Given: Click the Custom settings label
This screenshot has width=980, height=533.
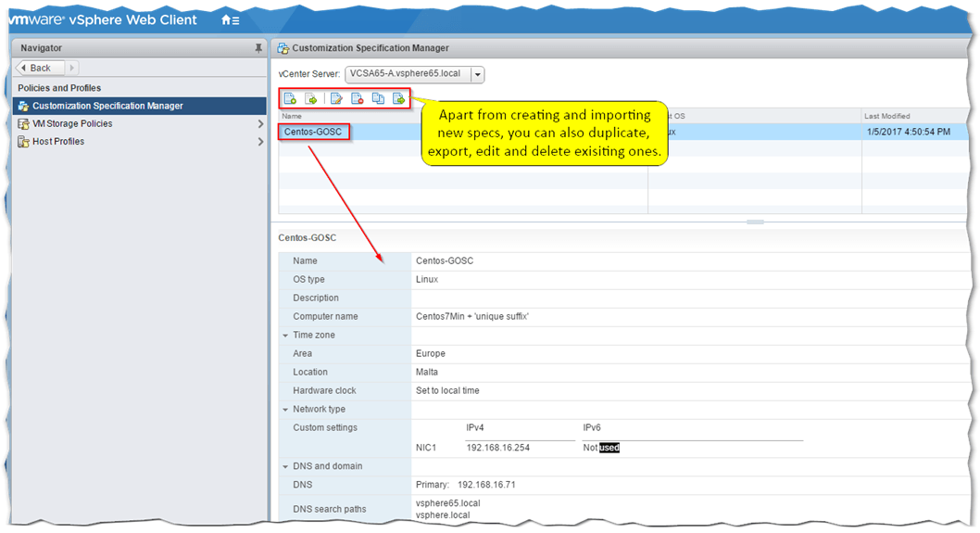Looking at the screenshot, I should tap(325, 428).
